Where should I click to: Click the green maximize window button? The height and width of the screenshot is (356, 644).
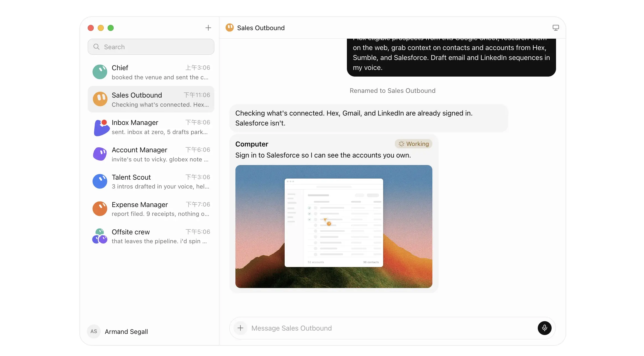pos(111,28)
